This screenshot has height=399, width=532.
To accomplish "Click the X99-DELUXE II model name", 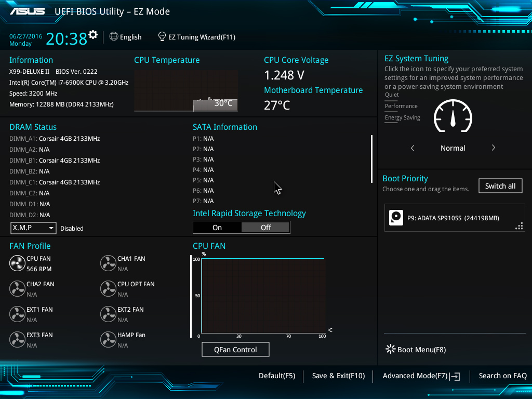I will point(29,72).
